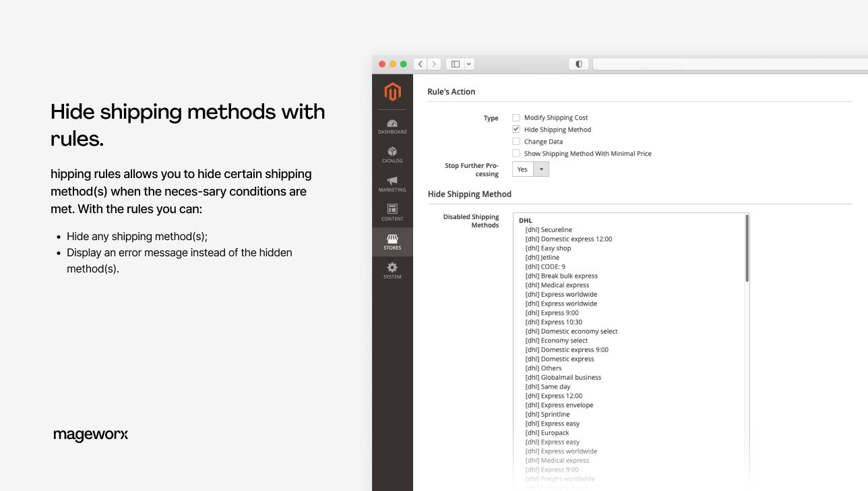
Task: Open the Stop Further Processing dropdown
Action: pyautogui.click(x=540, y=169)
